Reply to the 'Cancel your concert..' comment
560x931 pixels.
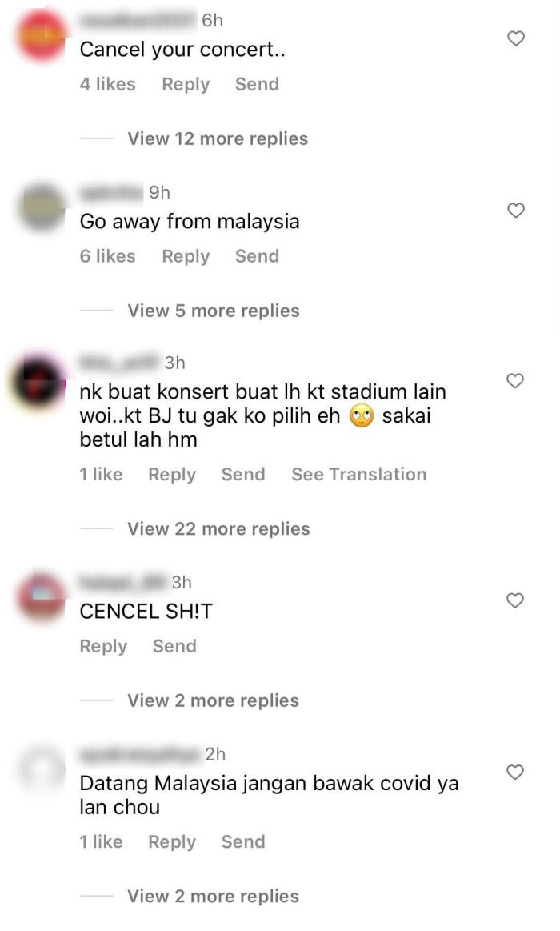point(186,84)
